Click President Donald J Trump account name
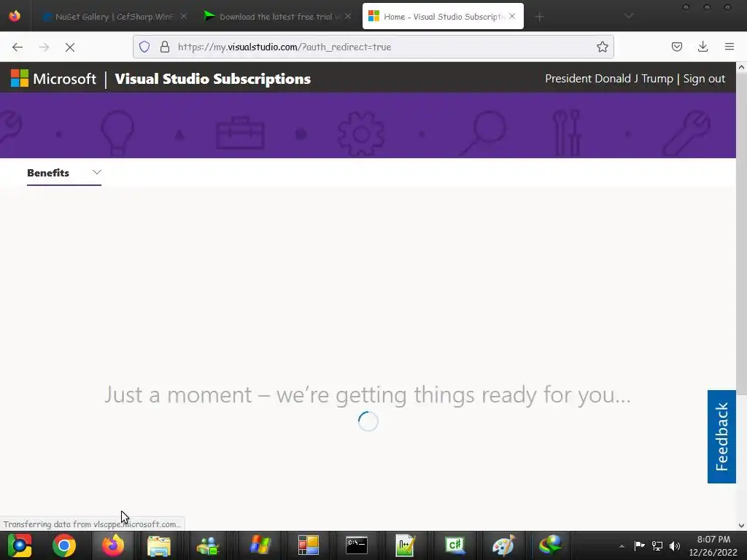The width and height of the screenshot is (747, 560). [x=609, y=79]
